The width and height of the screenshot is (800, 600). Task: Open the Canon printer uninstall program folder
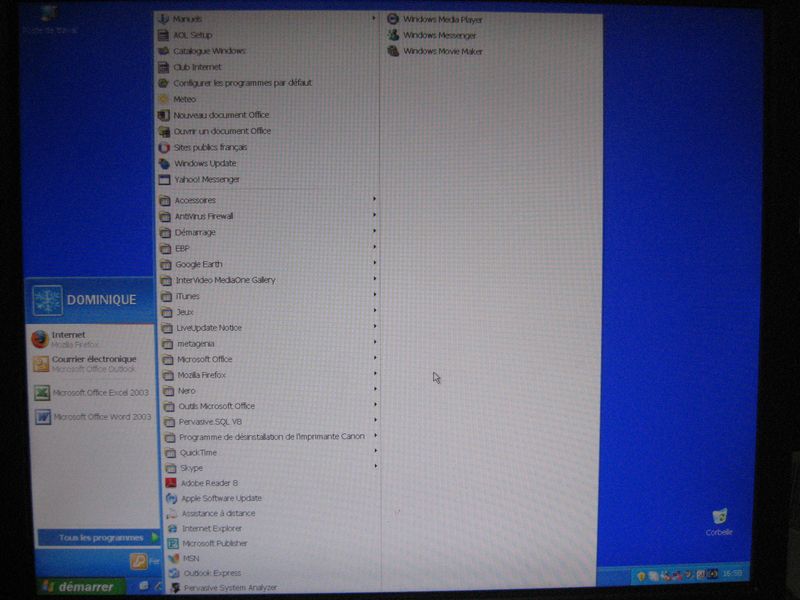click(x=271, y=437)
